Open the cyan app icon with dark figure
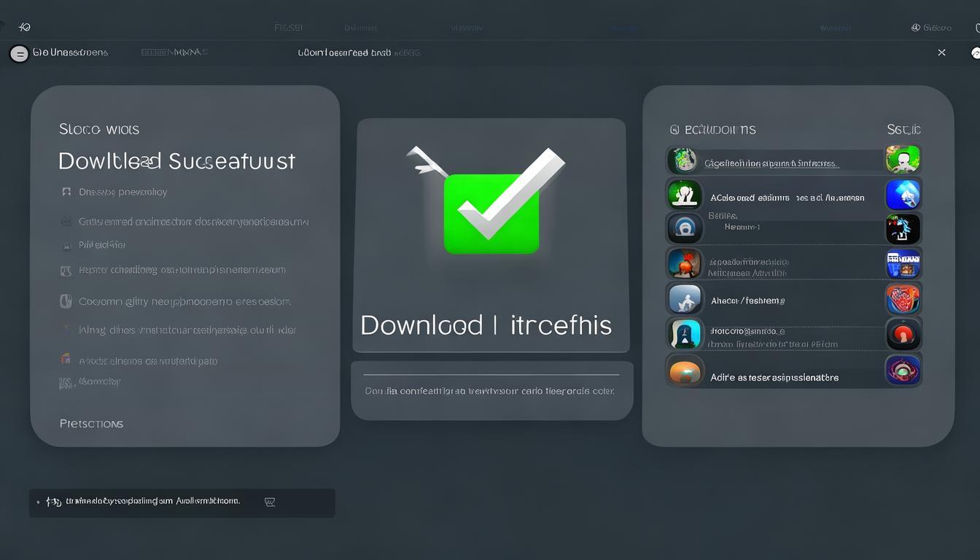 click(684, 334)
